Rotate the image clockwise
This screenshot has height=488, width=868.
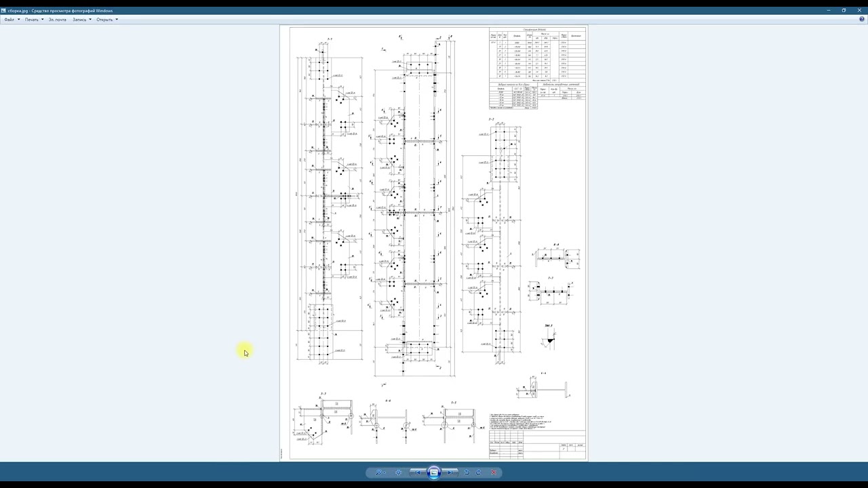[x=479, y=472]
